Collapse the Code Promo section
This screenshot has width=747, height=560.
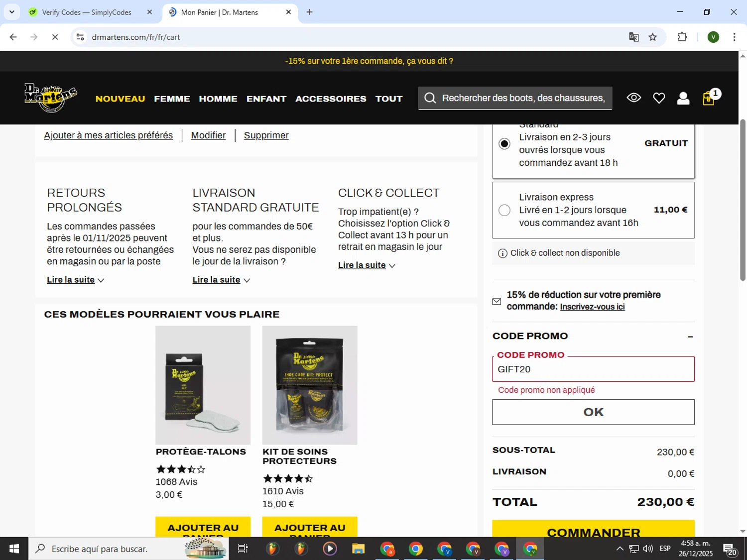690,336
